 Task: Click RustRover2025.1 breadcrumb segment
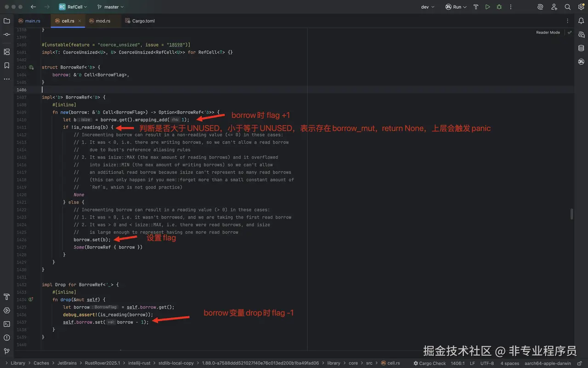click(x=102, y=363)
